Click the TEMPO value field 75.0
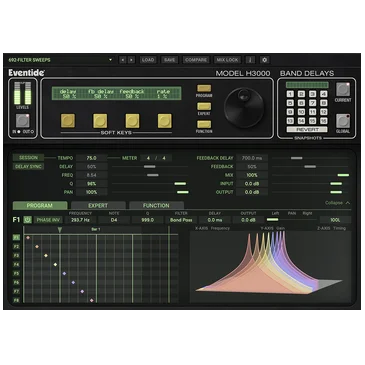 [x=92, y=158]
